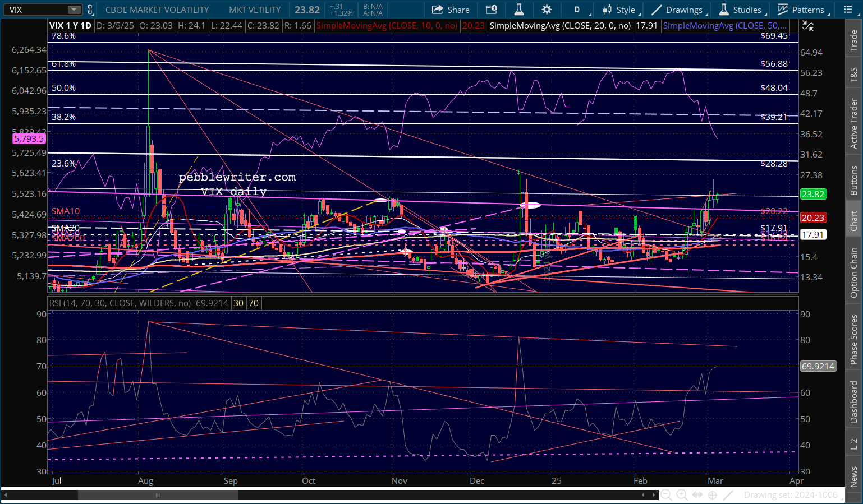This screenshot has height=504, width=863.
Task: Toggle the studies visibility icon at chart corner
Action: pos(808,26)
